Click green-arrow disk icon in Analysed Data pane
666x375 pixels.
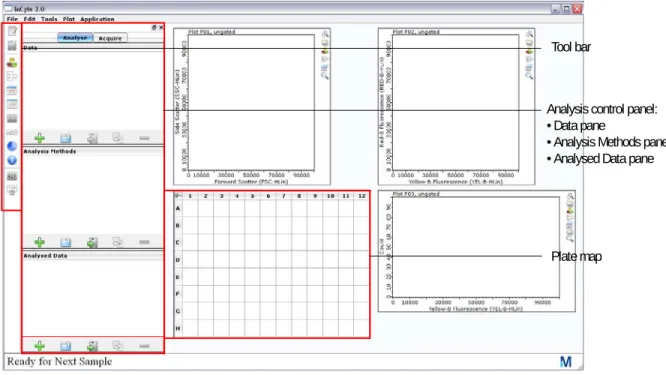tap(92, 346)
